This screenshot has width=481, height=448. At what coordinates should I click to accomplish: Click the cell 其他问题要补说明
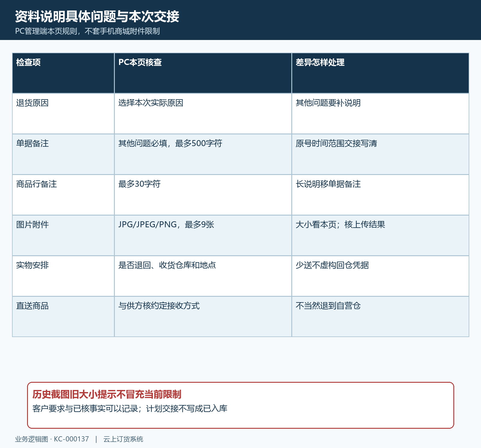point(380,114)
